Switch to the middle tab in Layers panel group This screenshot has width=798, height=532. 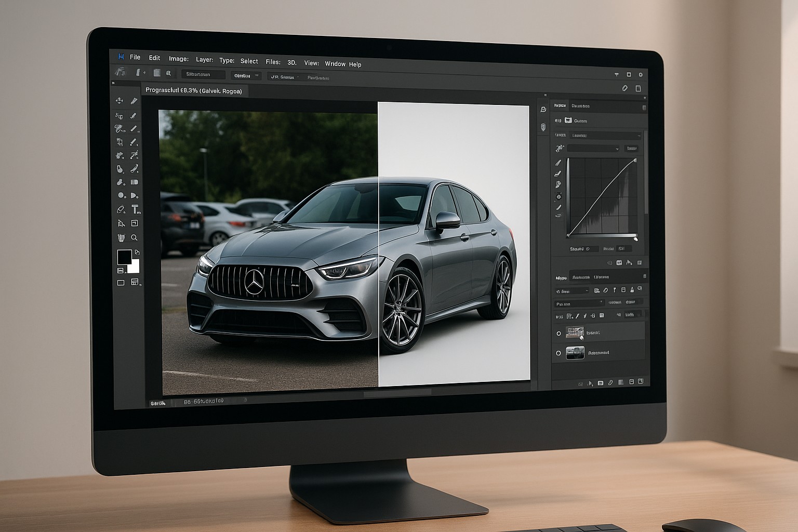pyautogui.click(x=581, y=277)
